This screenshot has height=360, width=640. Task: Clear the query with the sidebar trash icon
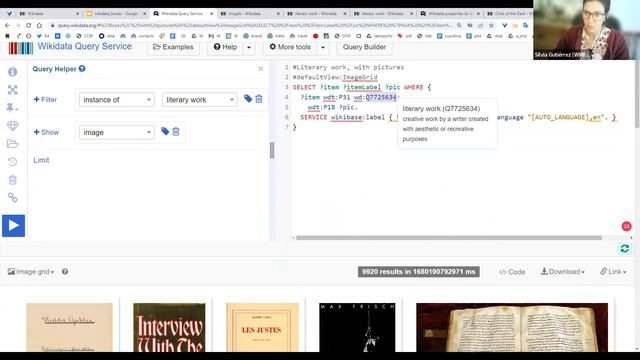(x=13, y=180)
